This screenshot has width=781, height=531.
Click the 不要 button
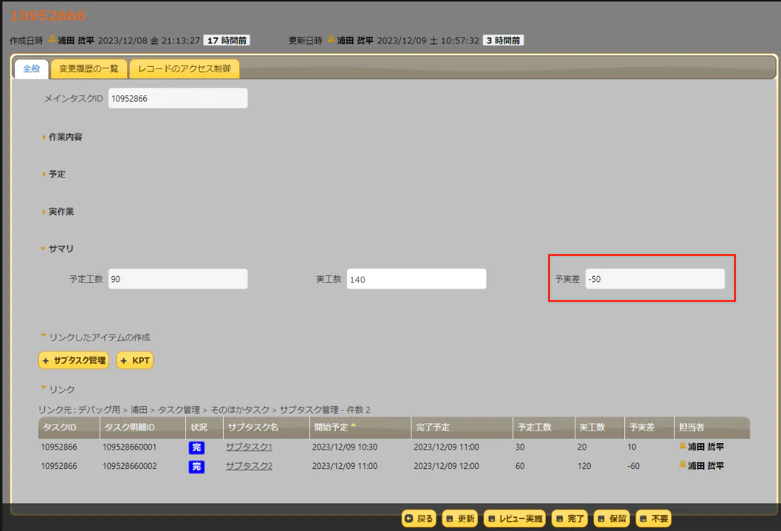[654, 519]
